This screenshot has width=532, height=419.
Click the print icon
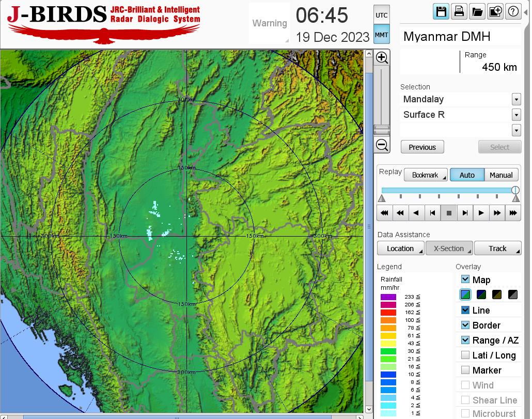click(x=459, y=12)
